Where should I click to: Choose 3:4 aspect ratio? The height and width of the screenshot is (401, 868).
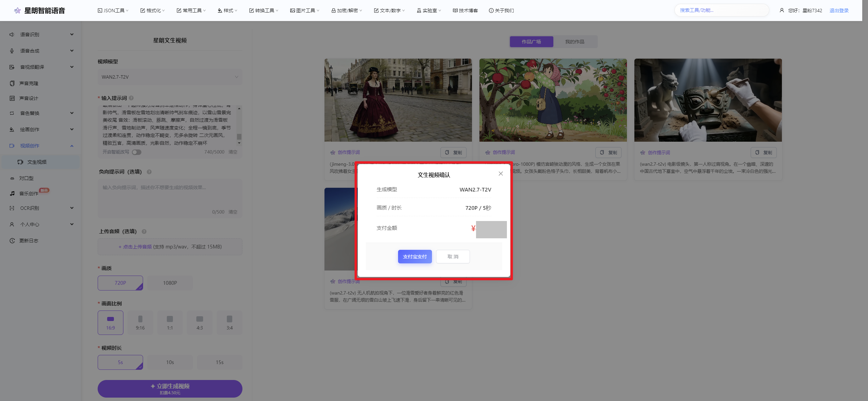coord(230,323)
